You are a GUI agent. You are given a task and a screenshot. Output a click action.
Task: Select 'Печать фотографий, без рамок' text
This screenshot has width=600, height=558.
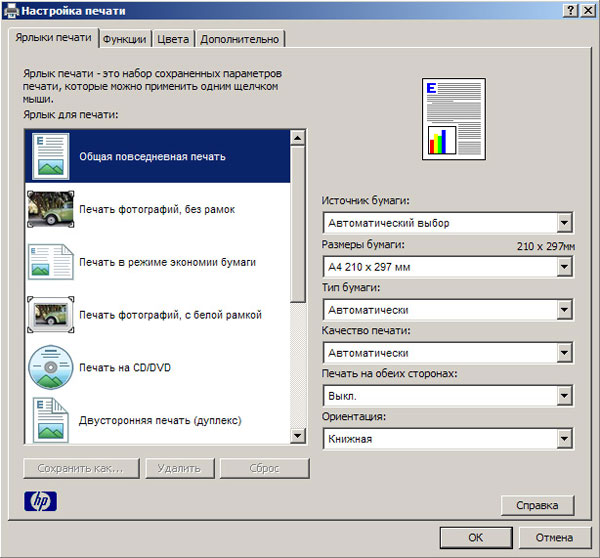click(x=157, y=209)
